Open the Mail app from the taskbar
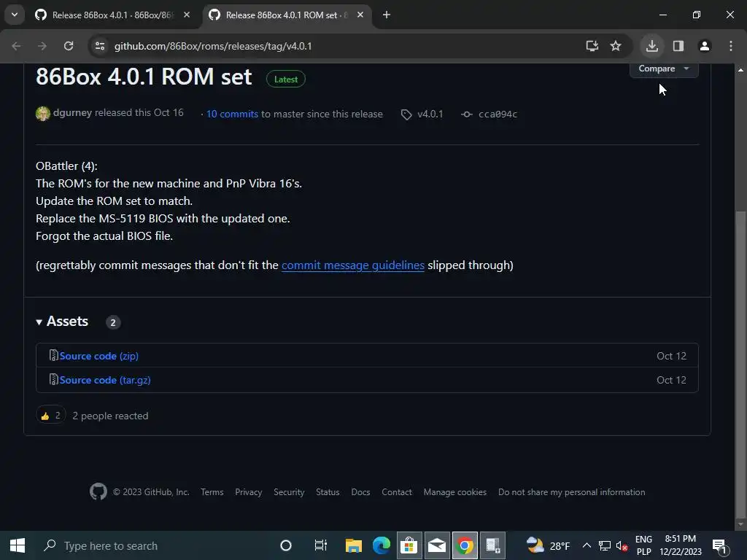The height and width of the screenshot is (560, 747). pos(437,545)
